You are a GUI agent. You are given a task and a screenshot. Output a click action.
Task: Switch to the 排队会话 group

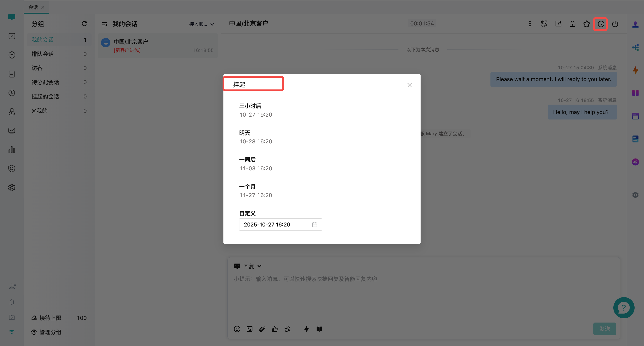pyautogui.click(x=42, y=54)
